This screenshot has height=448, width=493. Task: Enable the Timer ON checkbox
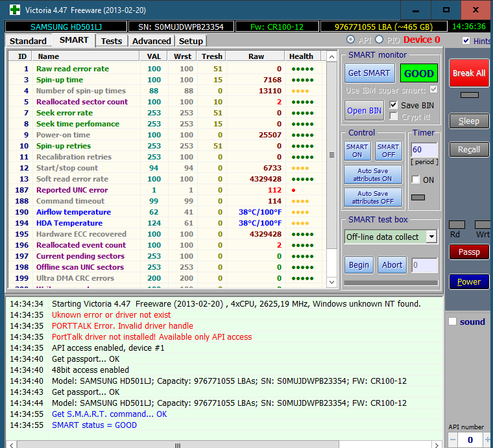point(415,180)
